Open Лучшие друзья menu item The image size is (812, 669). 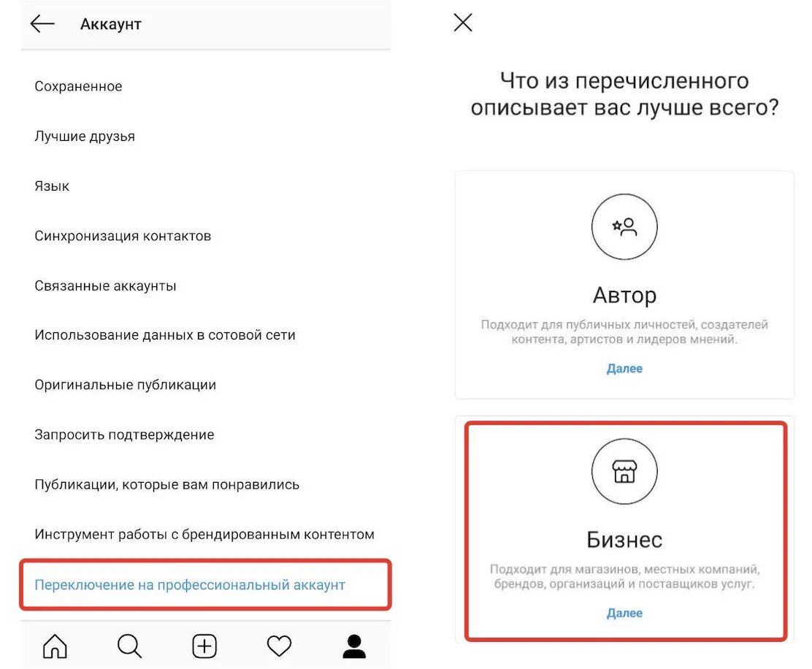tap(85, 136)
